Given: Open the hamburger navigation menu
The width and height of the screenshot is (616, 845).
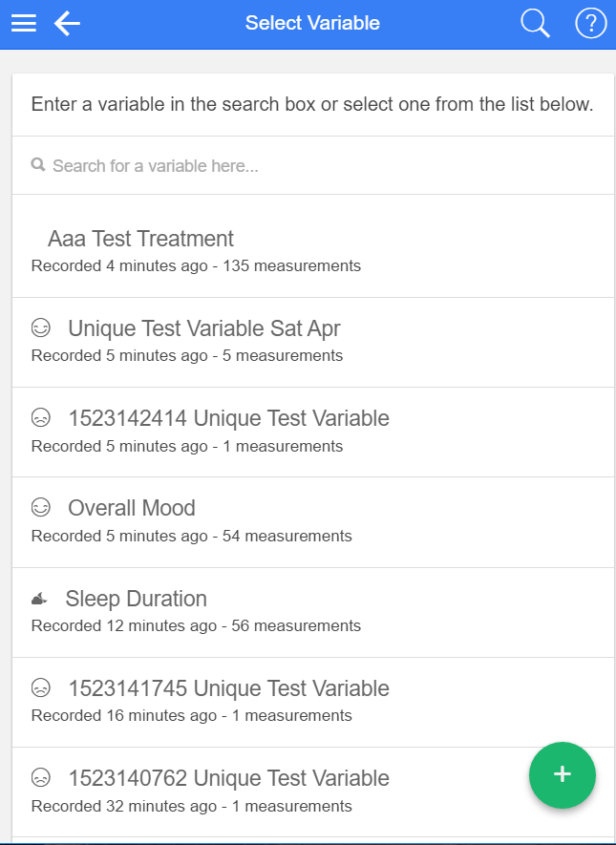Looking at the screenshot, I should coord(24,24).
